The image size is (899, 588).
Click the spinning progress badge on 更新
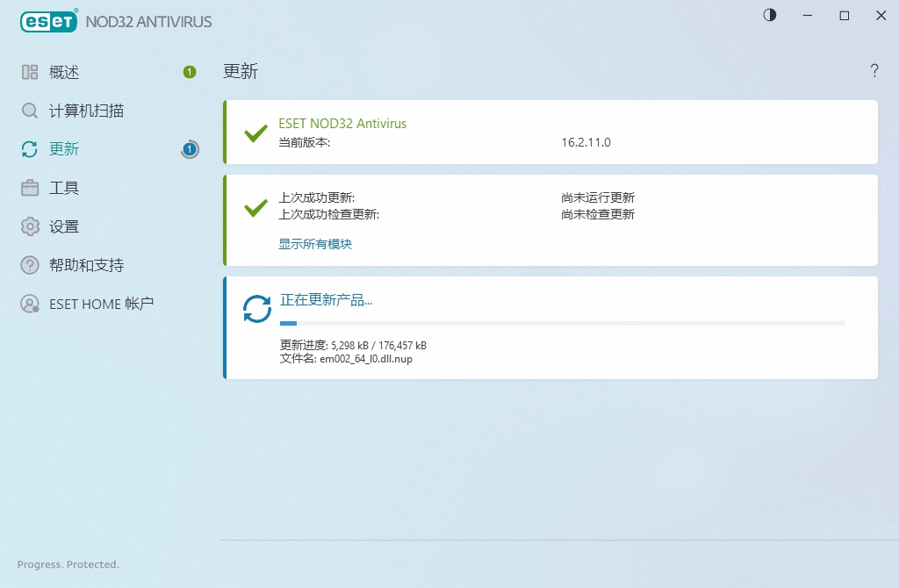[190, 149]
